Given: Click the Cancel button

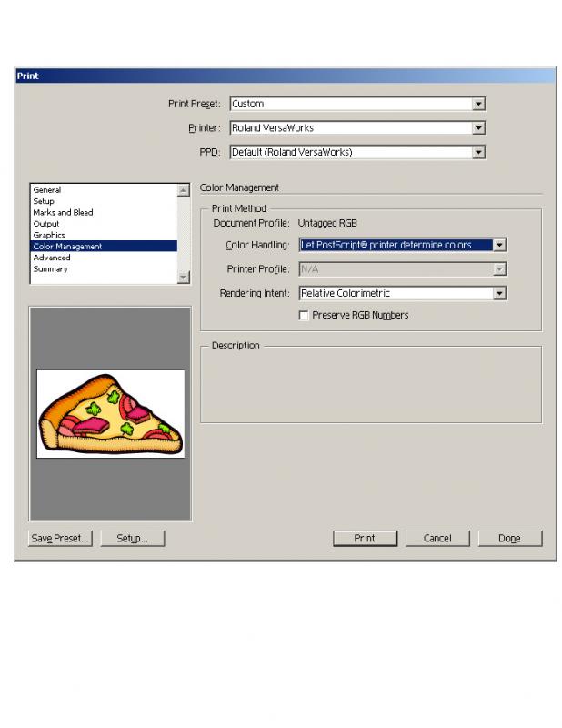Looking at the screenshot, I should coord(437,538).
